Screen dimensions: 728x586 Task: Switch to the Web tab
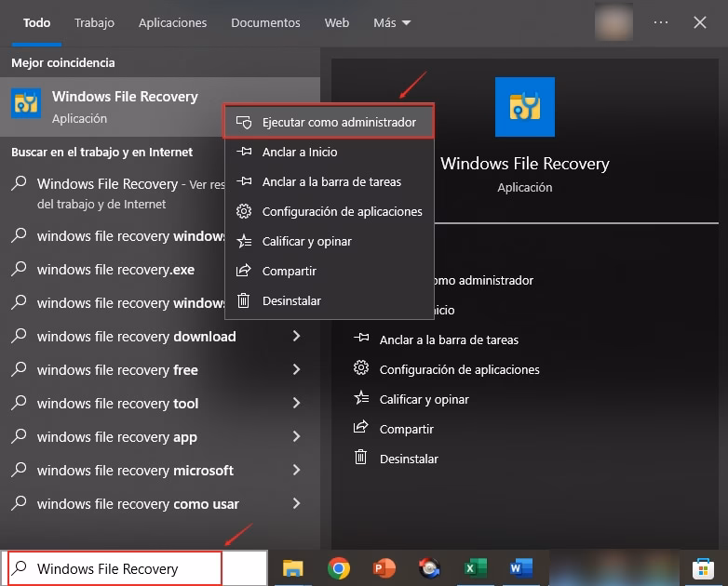337,22
